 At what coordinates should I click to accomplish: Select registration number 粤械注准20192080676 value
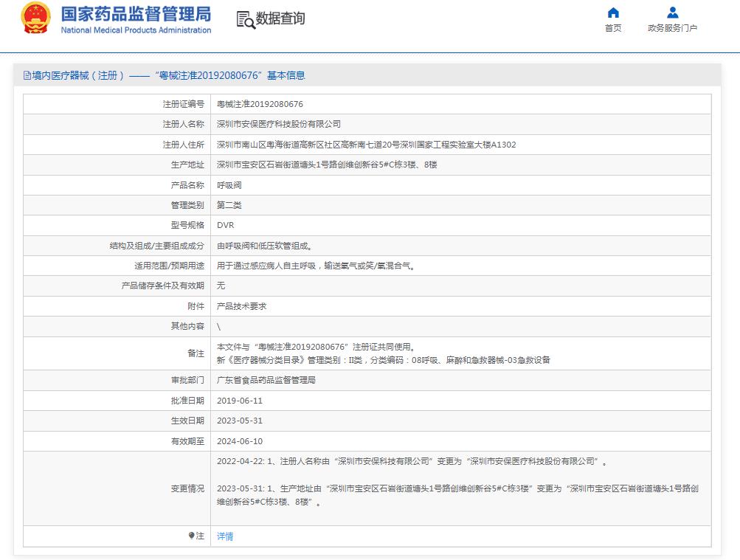tap(260, 104)
